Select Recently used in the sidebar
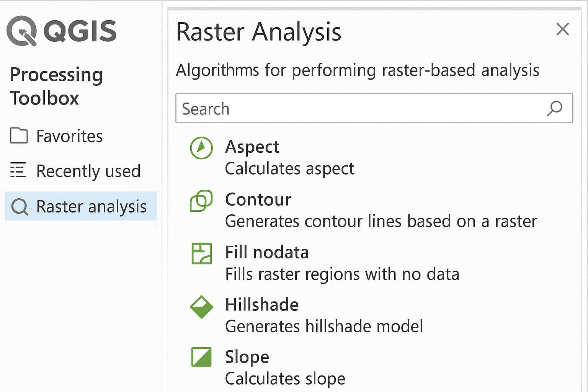 pyautogui.click(x=88, y=171)
